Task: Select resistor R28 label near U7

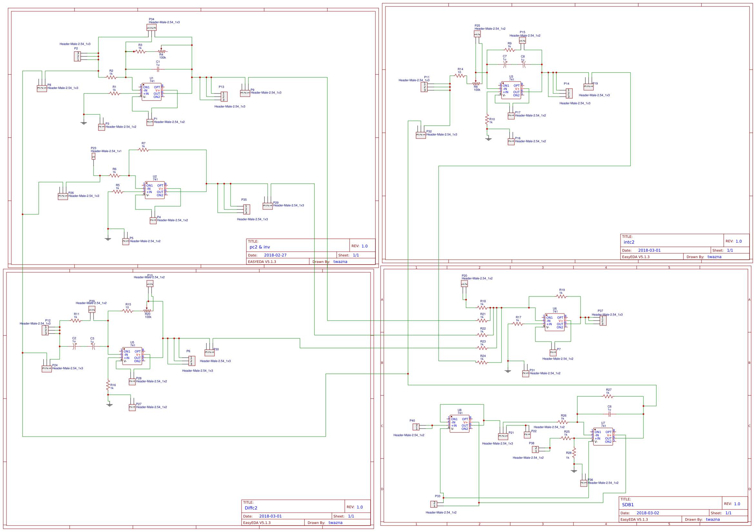Action: point(569,453)
